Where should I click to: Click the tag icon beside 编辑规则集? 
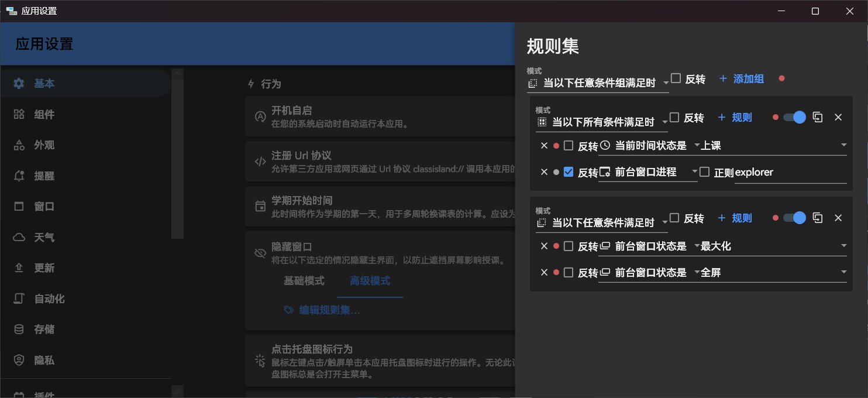[x=288, y=310]
